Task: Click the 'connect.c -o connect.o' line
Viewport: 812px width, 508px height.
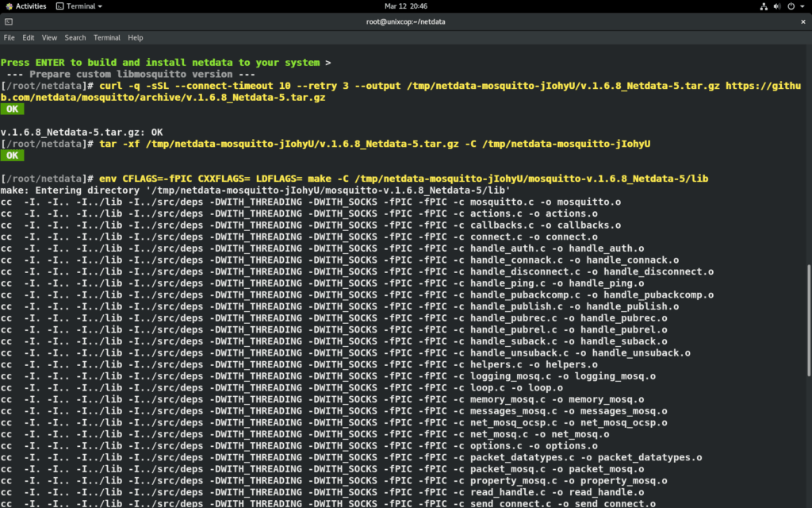Action: coord(299,237)
